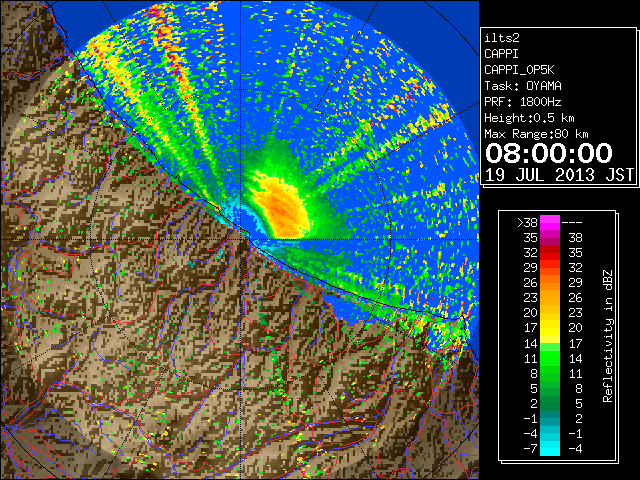This screenshot has height=480, width=640.
Task: Click the ">38" legend value
Action: (x=527, y=223)
